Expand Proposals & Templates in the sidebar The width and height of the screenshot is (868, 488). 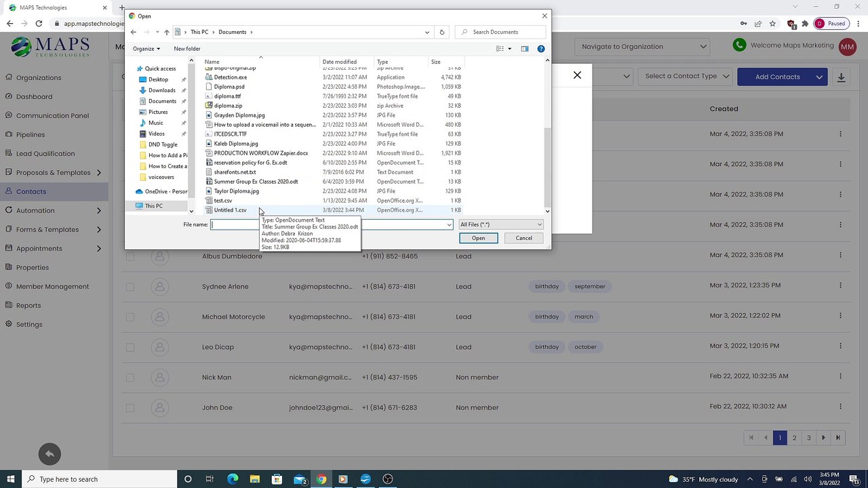[99, 172]
